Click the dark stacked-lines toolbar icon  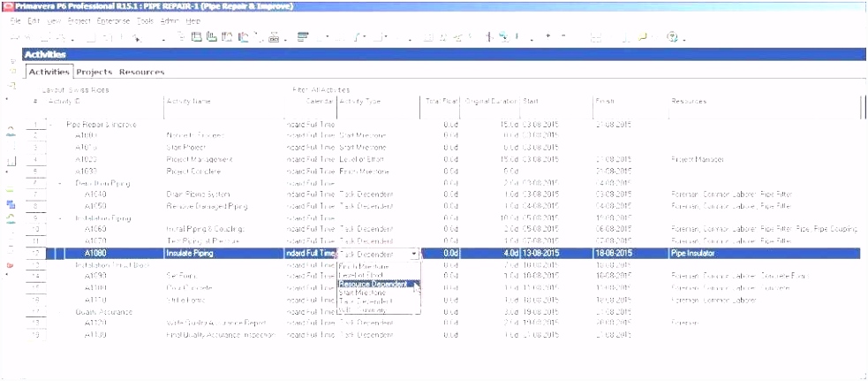point(302,37)
